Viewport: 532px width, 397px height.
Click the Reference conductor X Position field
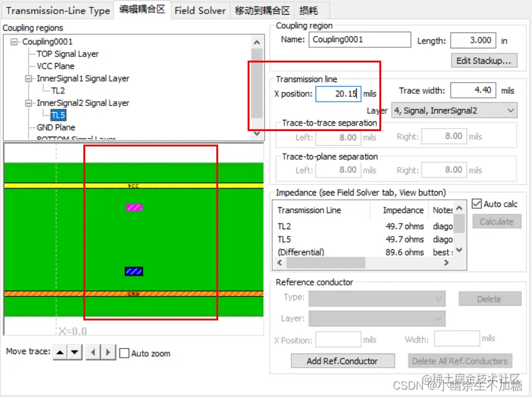pos(338,339)
